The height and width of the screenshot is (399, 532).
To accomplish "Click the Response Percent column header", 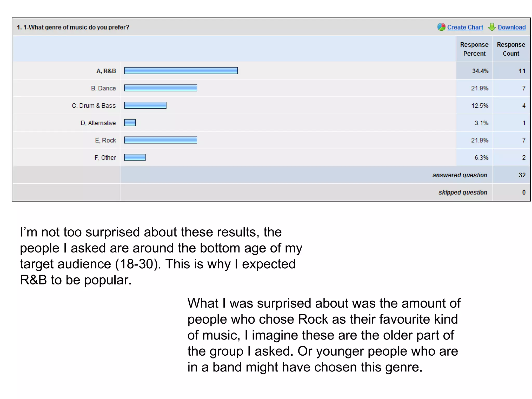I will (474, 49).
